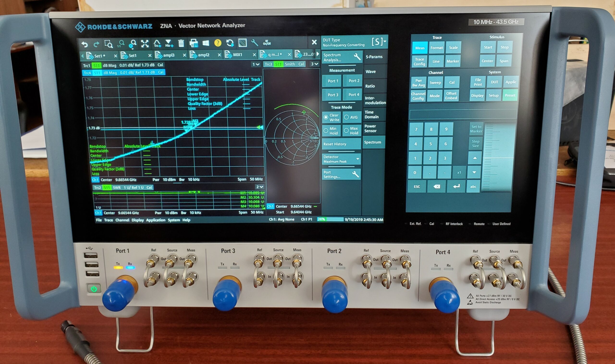Open the File menu
The height and width of the screenshot is (364, 615).
coord(99,220)
